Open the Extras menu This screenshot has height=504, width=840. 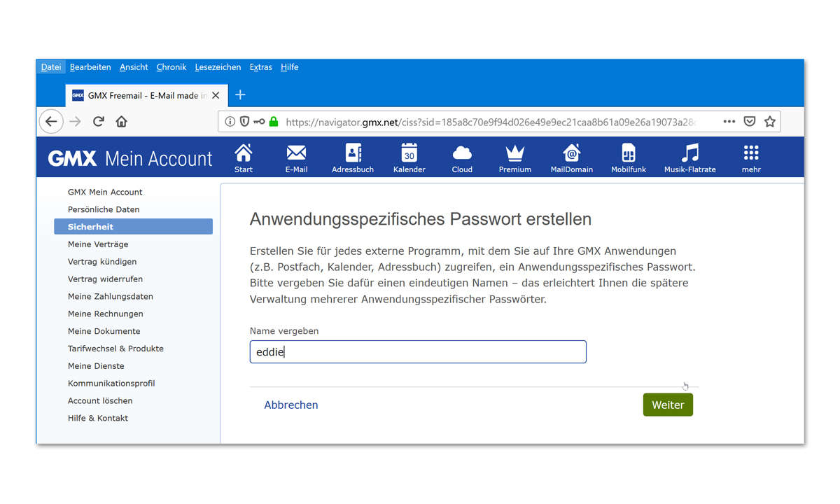pos(261,67)
